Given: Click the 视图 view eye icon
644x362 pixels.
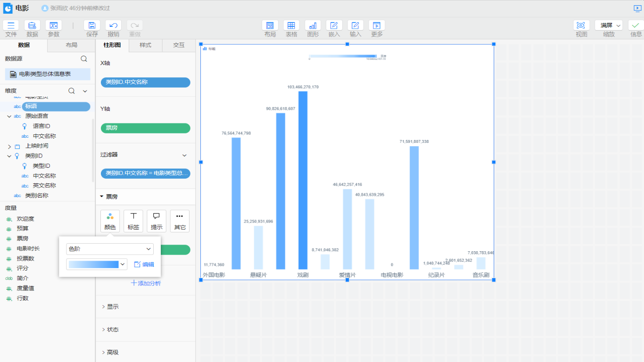Looking at the screenshot, I should click(581, 25).
